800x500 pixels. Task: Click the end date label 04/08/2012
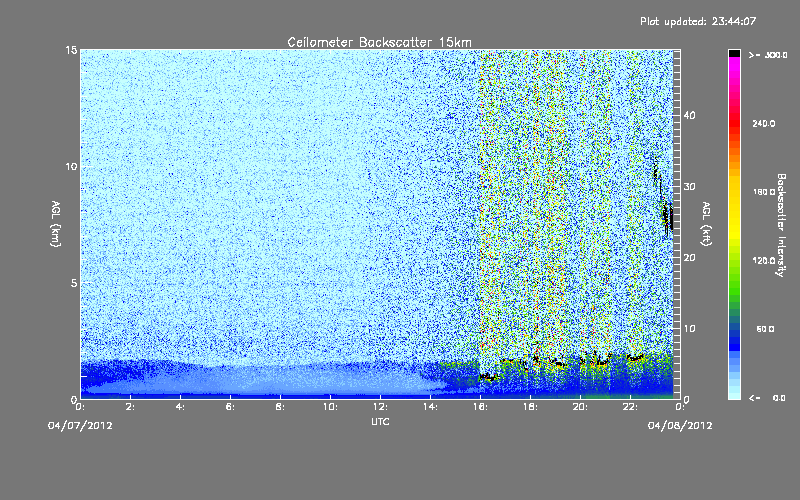[x=680, y=426]
